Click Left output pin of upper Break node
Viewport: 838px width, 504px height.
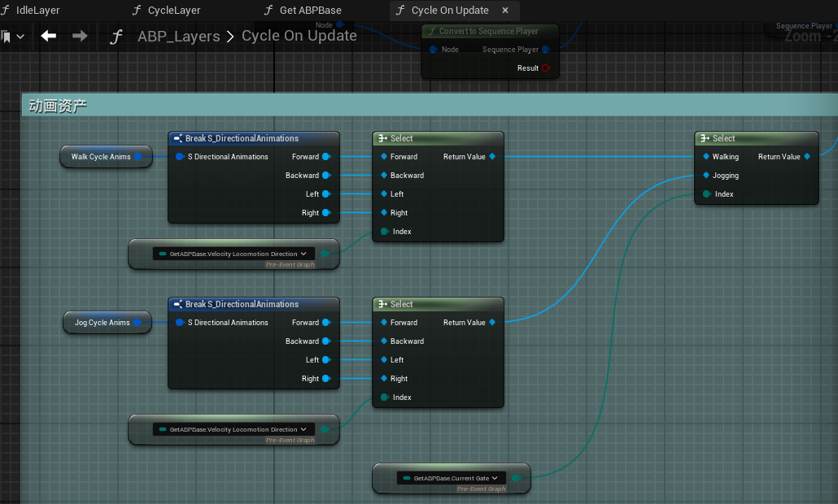[326, 193]
